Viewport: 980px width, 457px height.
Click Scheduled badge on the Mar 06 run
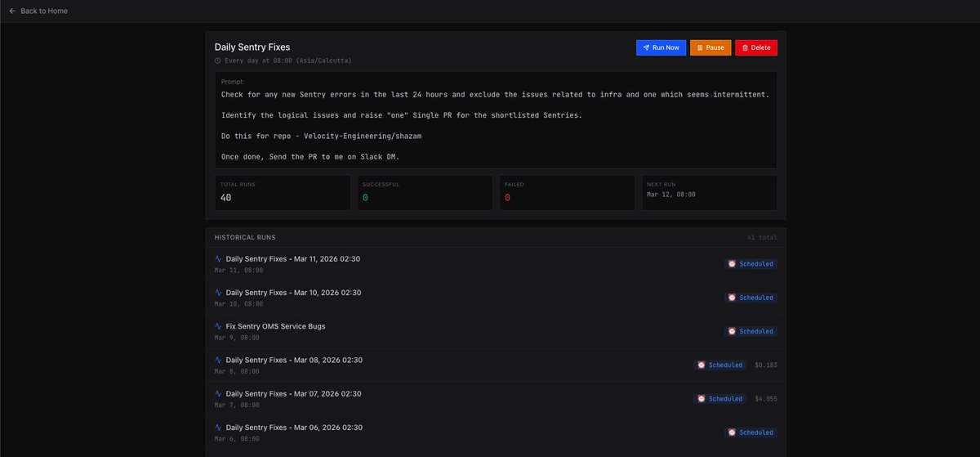751,432
